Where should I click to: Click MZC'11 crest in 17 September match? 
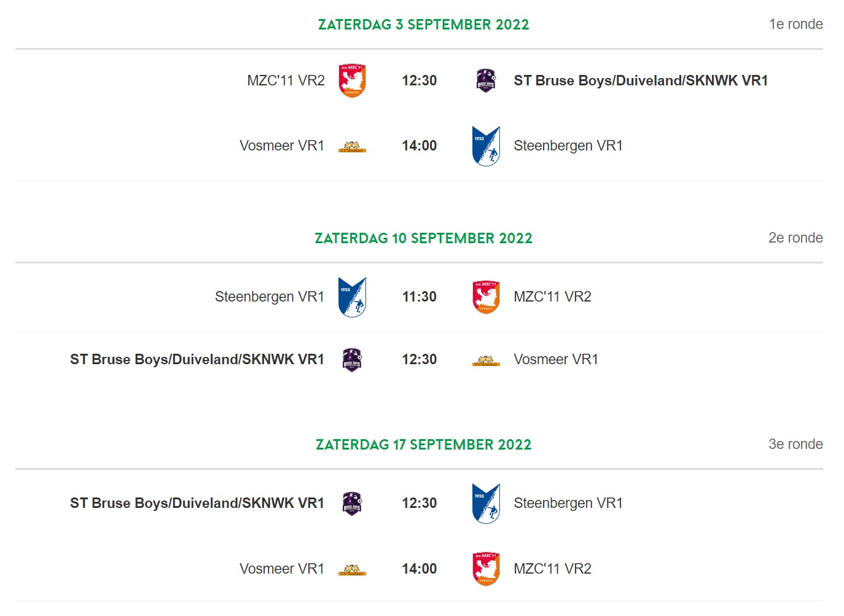(486, 569)
